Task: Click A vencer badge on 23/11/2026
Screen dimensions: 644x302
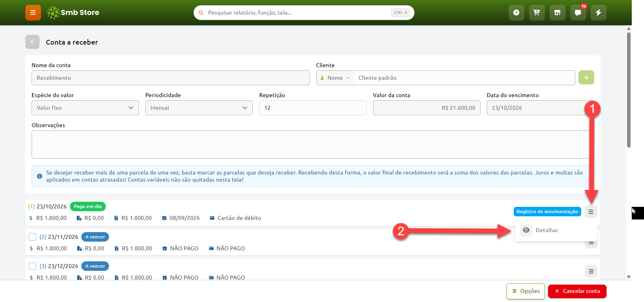Action: [x=95, y=237]
